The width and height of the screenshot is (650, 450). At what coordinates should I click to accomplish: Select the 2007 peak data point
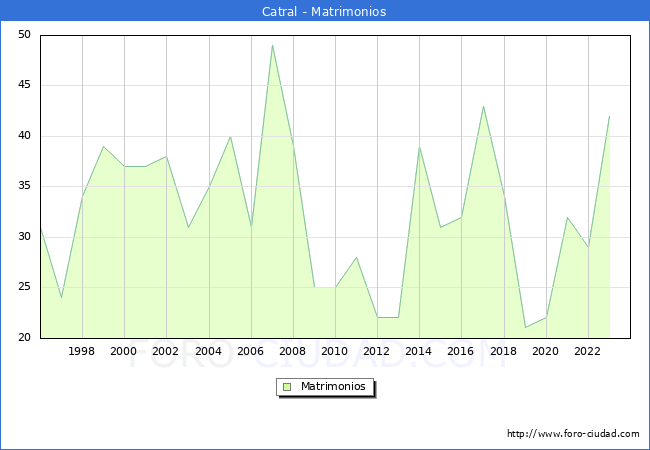coord(272,45)
